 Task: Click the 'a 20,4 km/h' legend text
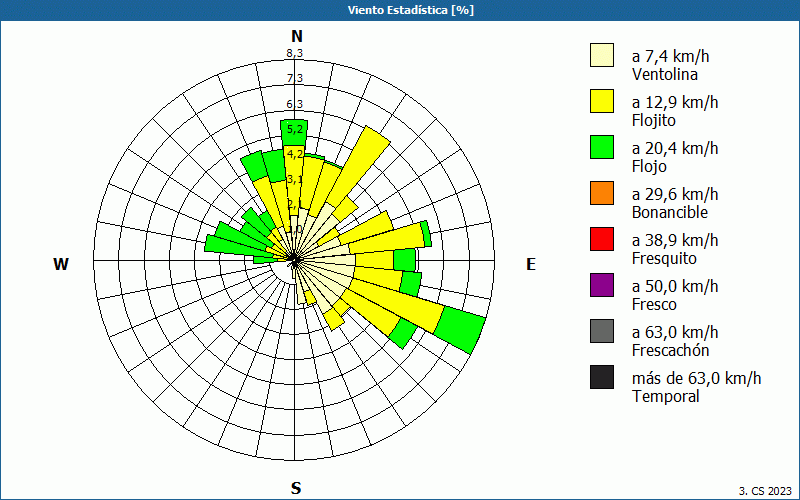tap(675, 148)
